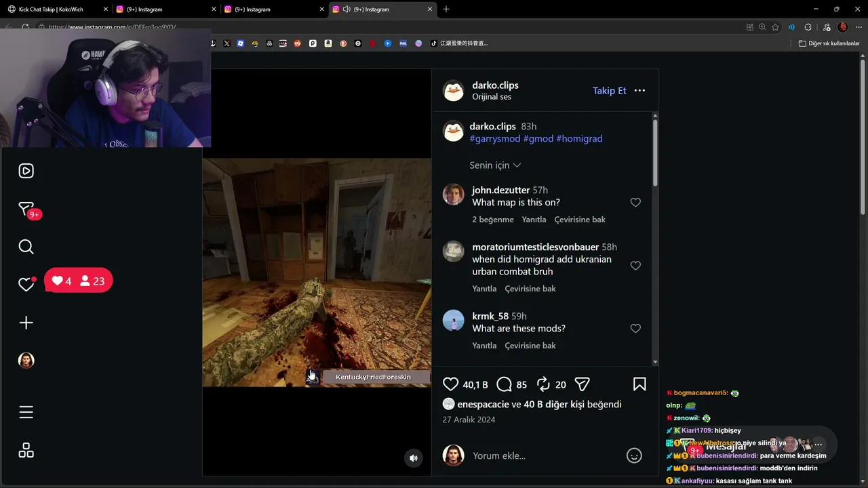Click the post date '27 Aralık 2024'

point(469,420)
